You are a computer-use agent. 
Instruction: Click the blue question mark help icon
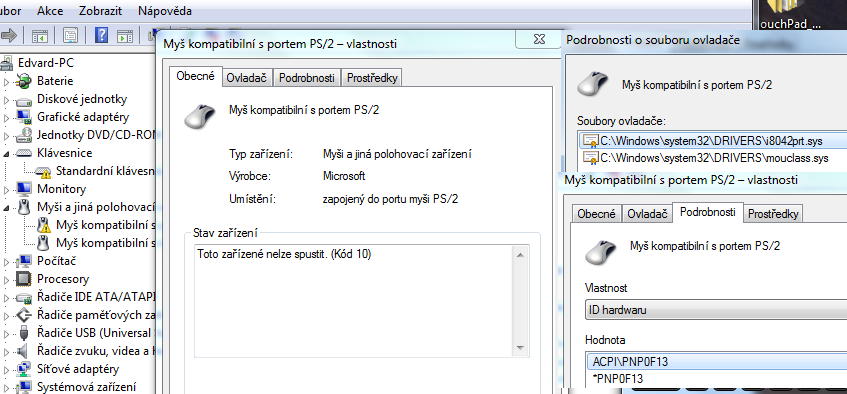click(102, 36)
